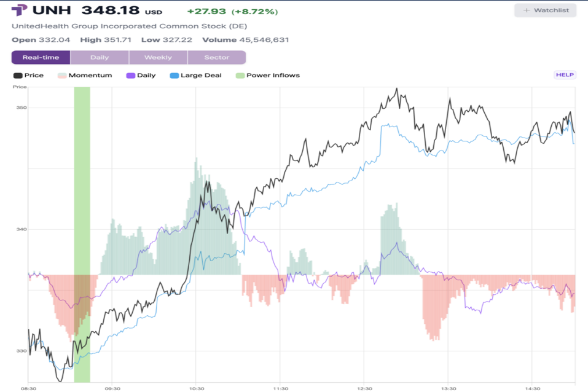Hide the Momentum legend series

click(x=85, y=76)
